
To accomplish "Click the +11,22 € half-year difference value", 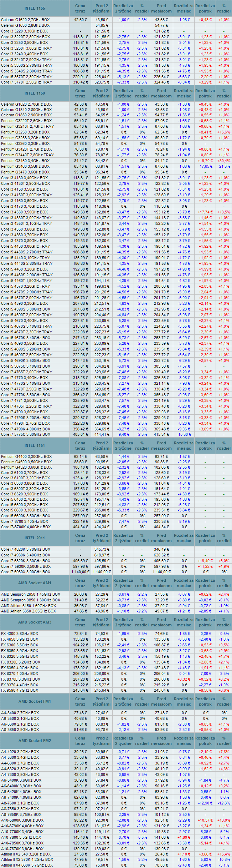I will [205, 566].
